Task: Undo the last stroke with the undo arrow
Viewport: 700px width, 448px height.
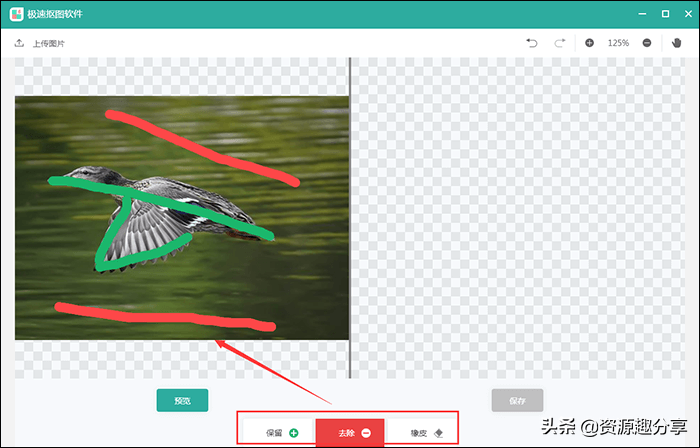Action: (531, 43)
